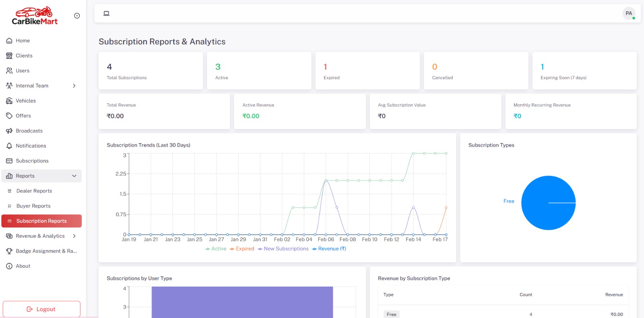Click the Subscriptions card icon
The height and width of the screenshot is (318, 644).
pyautogui.click(x=9, y=161)
